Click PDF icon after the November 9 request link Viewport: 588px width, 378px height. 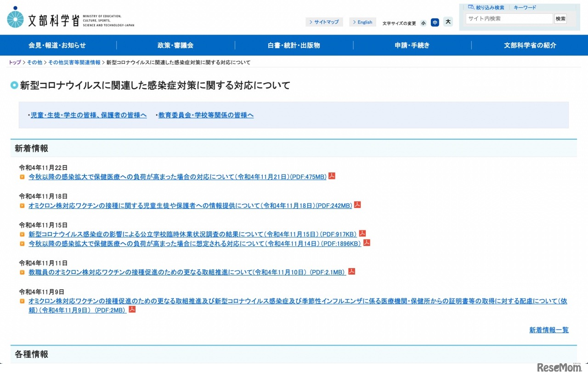[x=132, y=309]
